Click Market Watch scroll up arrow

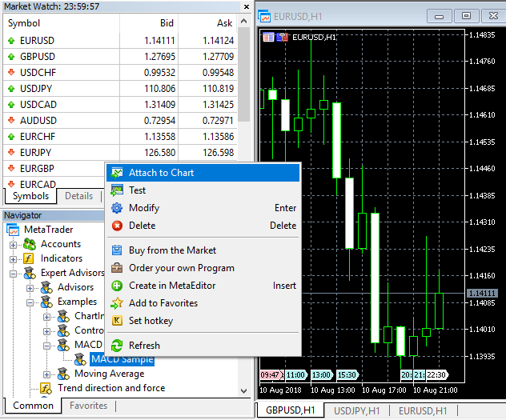244,22
